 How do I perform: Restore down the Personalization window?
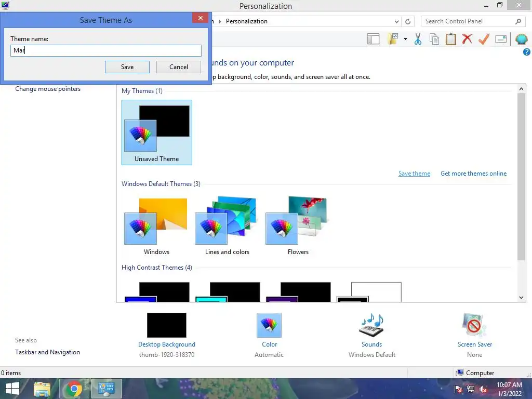point(499,5)
